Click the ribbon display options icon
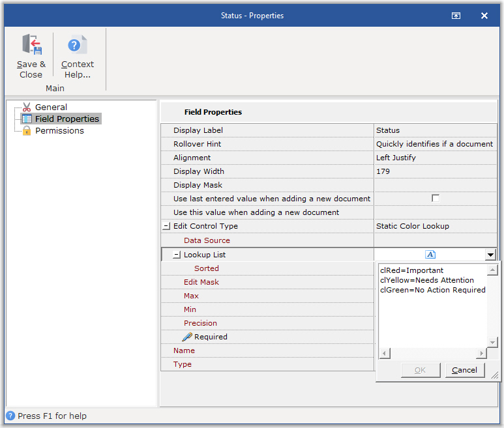Image resolution: width=504 pixels, height=428 pixels. [x=456, y=16]
